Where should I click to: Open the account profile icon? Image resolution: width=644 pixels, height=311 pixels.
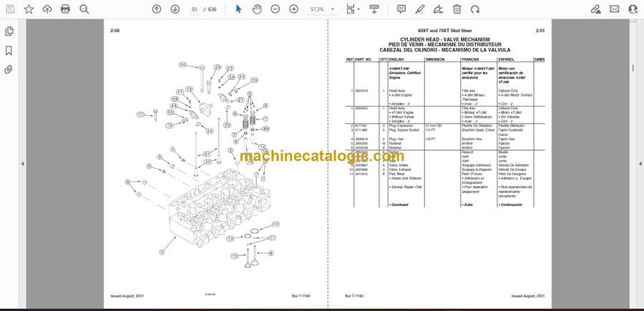(x=633, y=9)
